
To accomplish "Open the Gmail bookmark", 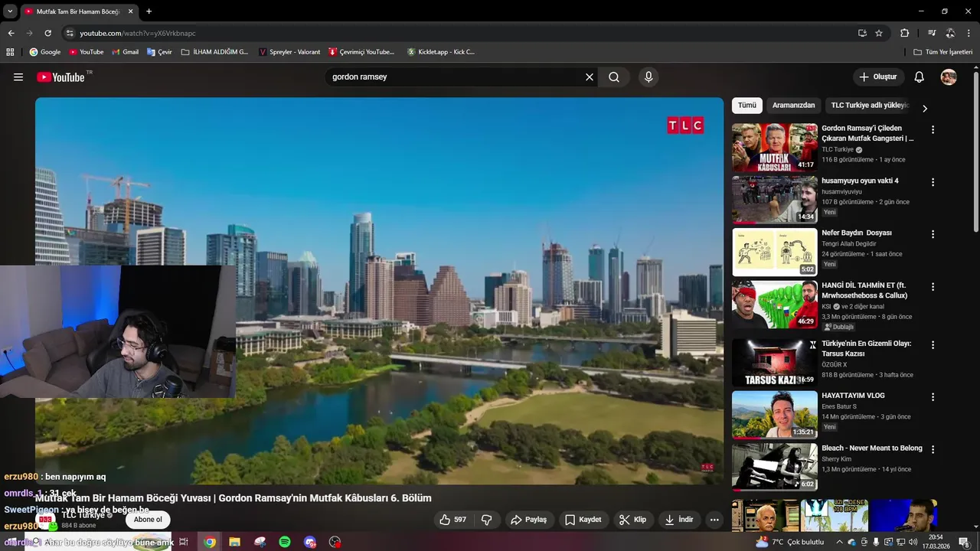I will (x=126, y=52).
